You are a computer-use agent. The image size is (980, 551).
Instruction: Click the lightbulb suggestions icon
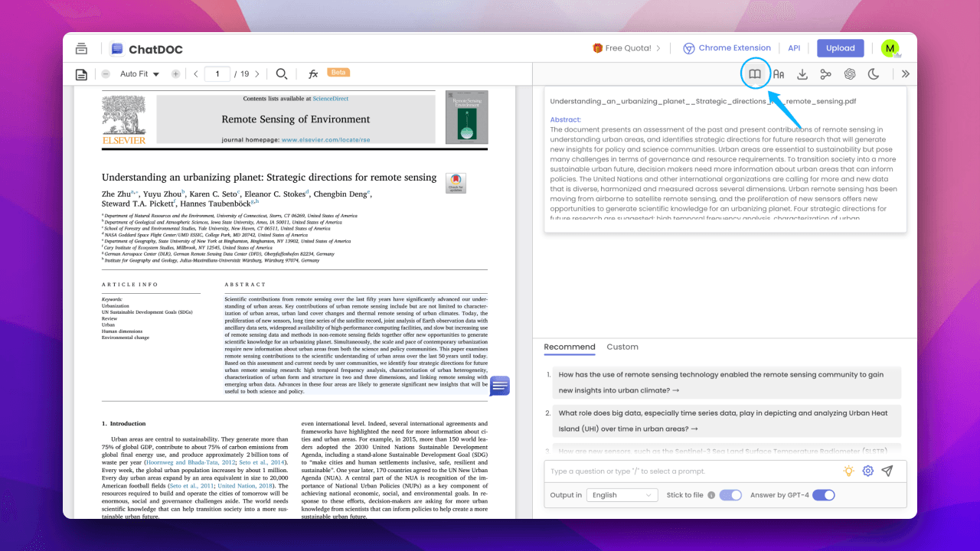[848, 471]
